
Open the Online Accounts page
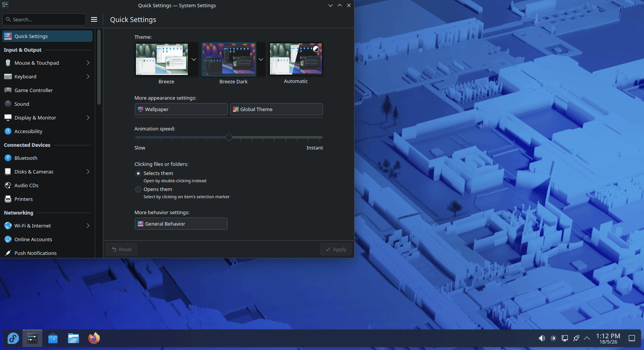click(47, 239)
